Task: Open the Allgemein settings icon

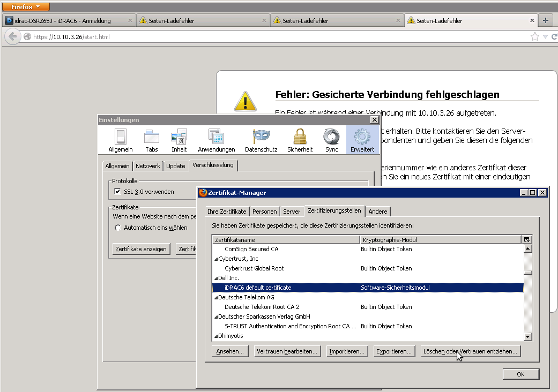Action: click(120, 140)
